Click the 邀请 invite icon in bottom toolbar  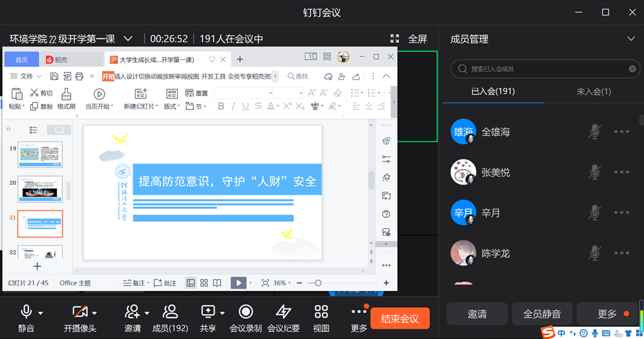coord(133,312)
